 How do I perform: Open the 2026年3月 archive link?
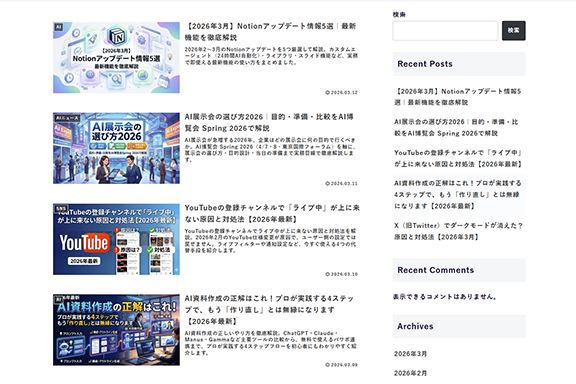pyautogui.click(x=410, y=354)
